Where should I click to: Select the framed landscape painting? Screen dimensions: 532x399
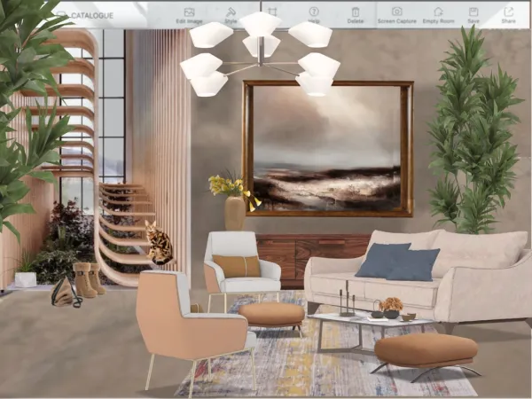pos(328,148)
